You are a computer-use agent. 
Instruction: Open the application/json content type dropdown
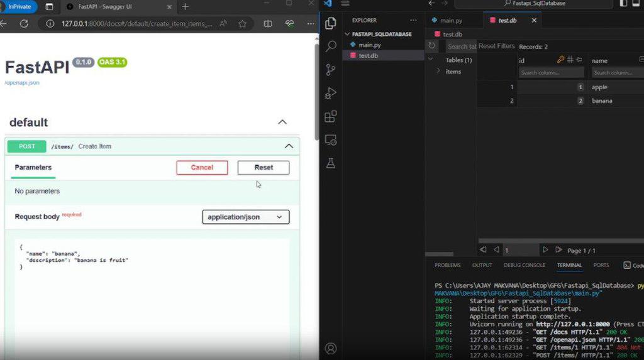(x=246, y=217)
